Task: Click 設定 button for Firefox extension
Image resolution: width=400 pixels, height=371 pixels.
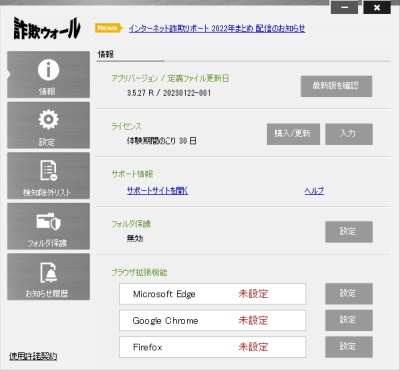Action: click(349, 347)
